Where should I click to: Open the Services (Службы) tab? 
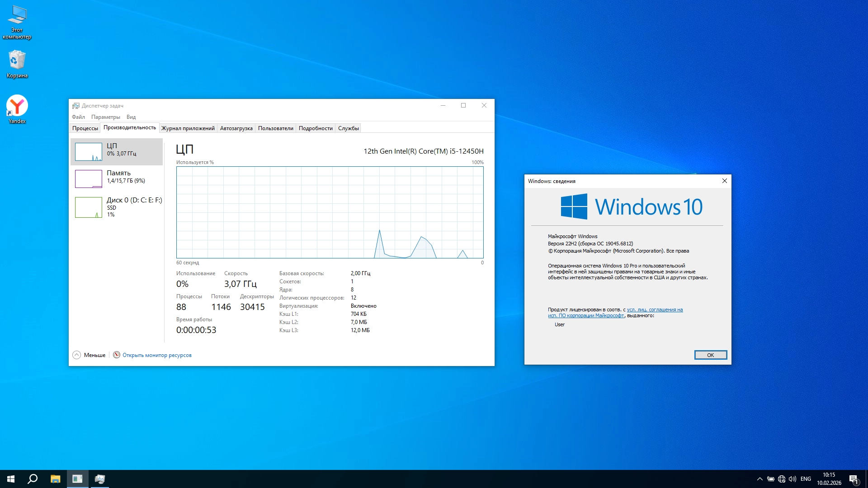coord(348,128)
